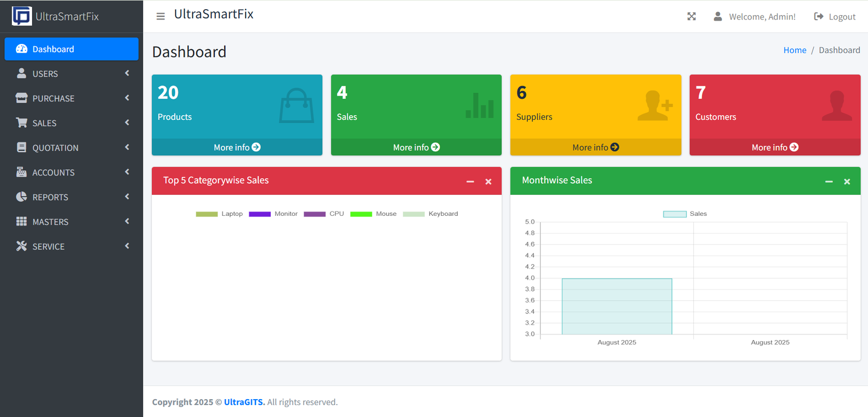The height and width of the screenshot is (417, 868).
Task: Minimize the Top 5 Categorywise Sales panel
Action: click(x=470, y=182)
